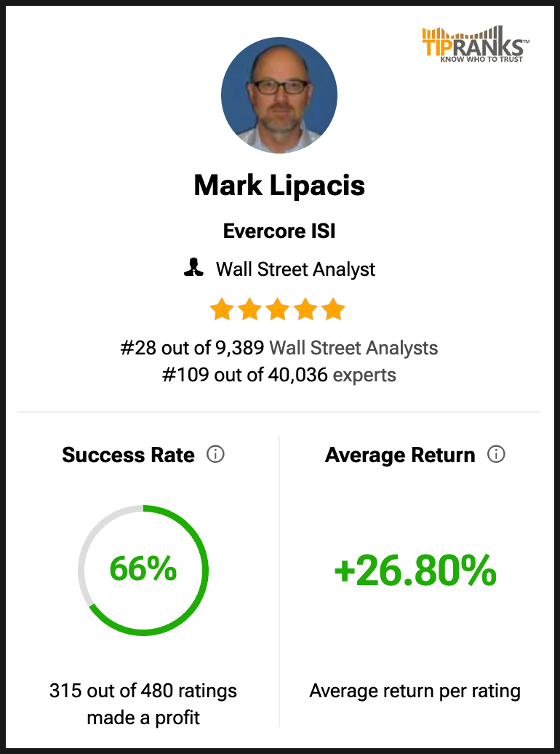The width and height of the screenshot is (560, 754).
Task: Click the middle orange rating star
Action: pyautogui.click(x=278, y=309)
